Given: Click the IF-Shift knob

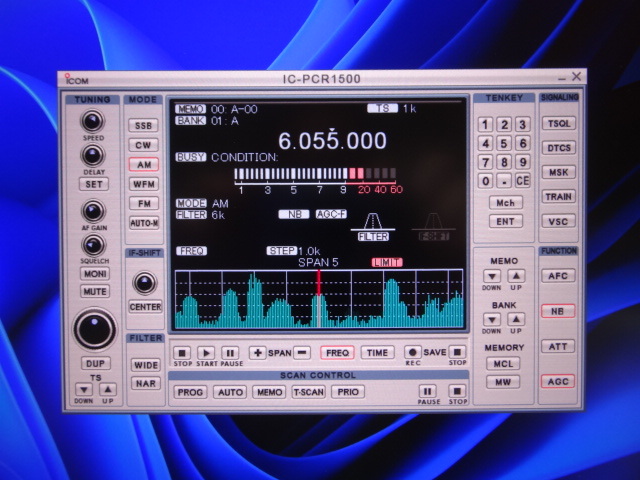Looking at the screenshot, I should [x=145, y=283].
